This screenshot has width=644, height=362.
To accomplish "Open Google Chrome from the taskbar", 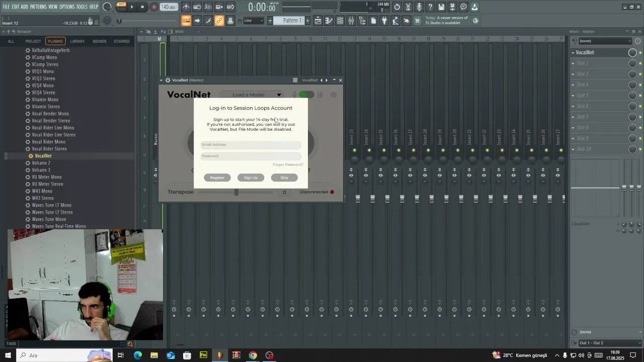I will (x=253, y=355).
